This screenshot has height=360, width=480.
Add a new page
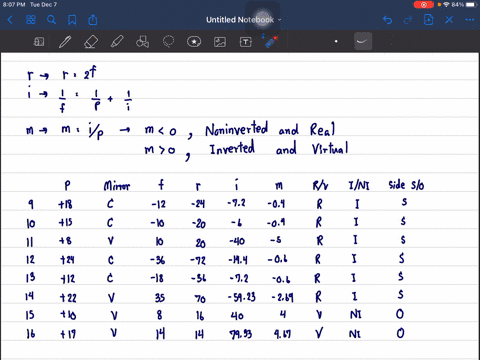(x=428, y=20)
